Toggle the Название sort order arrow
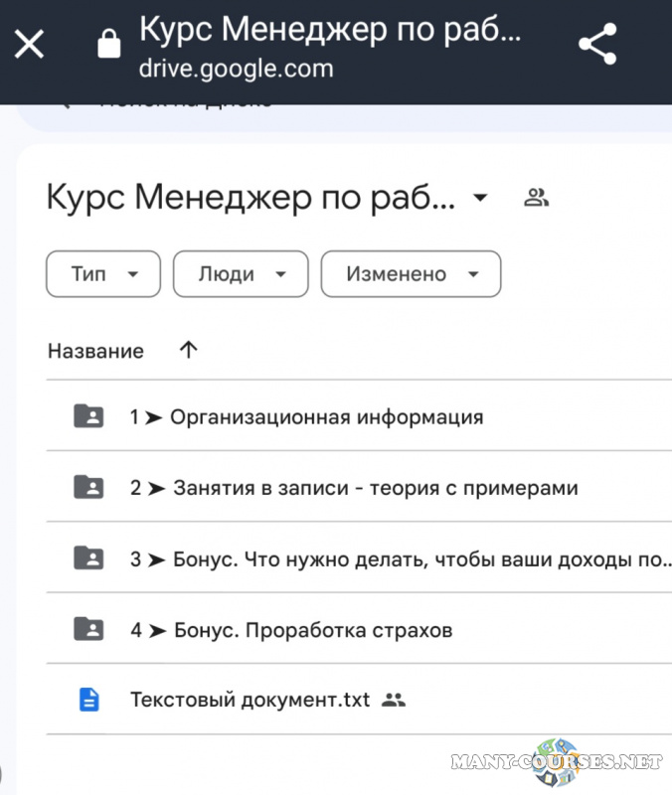 tap(188, 350)
